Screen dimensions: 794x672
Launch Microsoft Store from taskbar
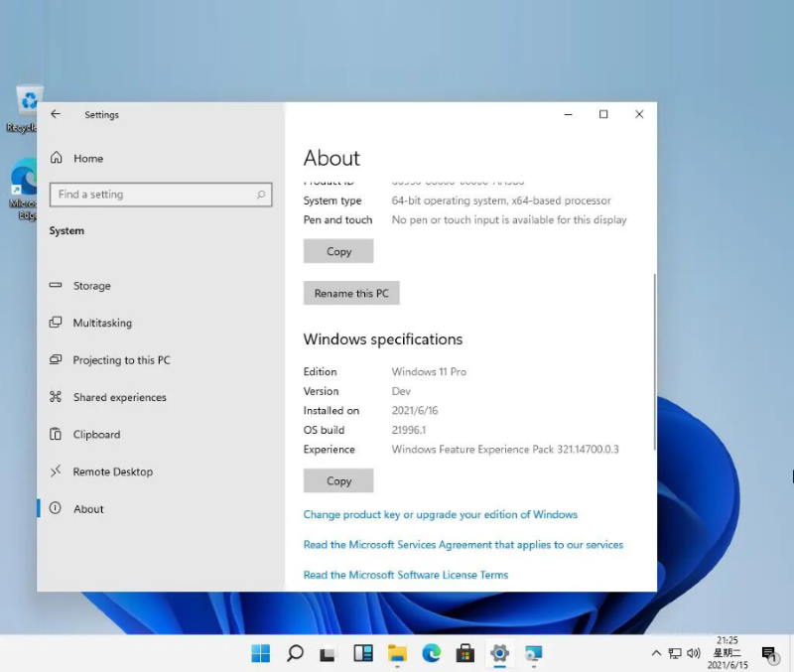pos(464,653)
